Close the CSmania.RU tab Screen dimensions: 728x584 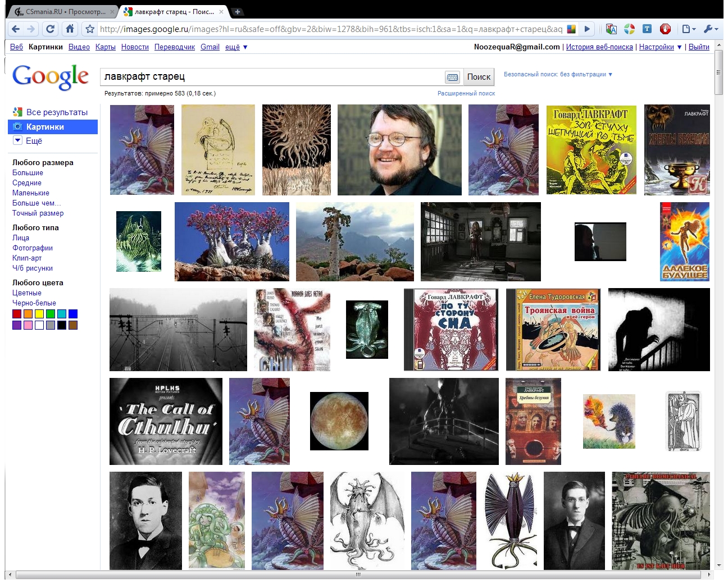(x=112, y=12)
